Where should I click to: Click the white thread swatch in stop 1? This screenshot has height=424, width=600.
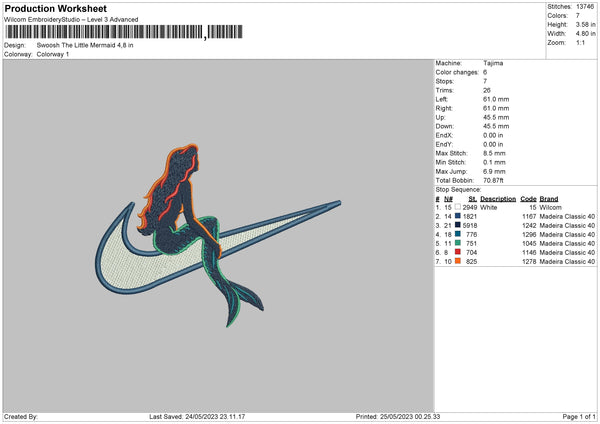tap(458, 207)
